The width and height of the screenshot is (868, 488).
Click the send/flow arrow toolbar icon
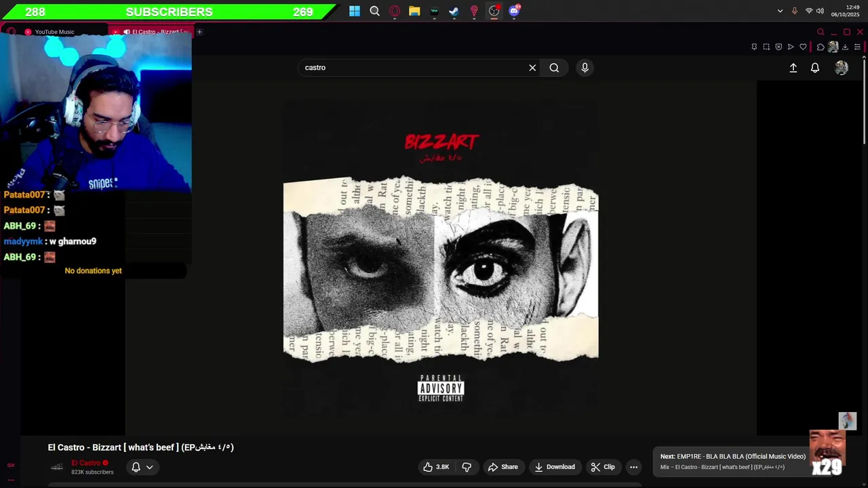(x=791, y=47)
